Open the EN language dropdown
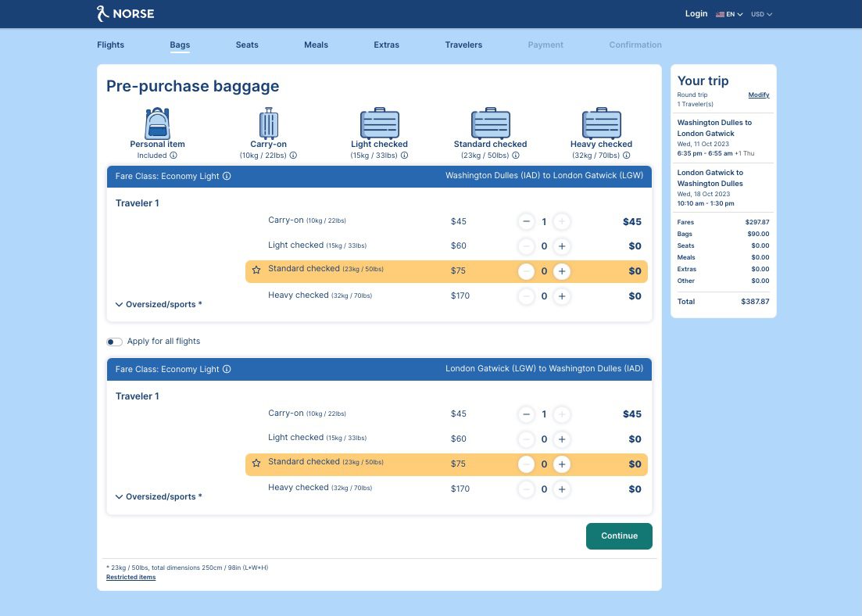Screen dimensions: 862x616 tap(728, 13)
